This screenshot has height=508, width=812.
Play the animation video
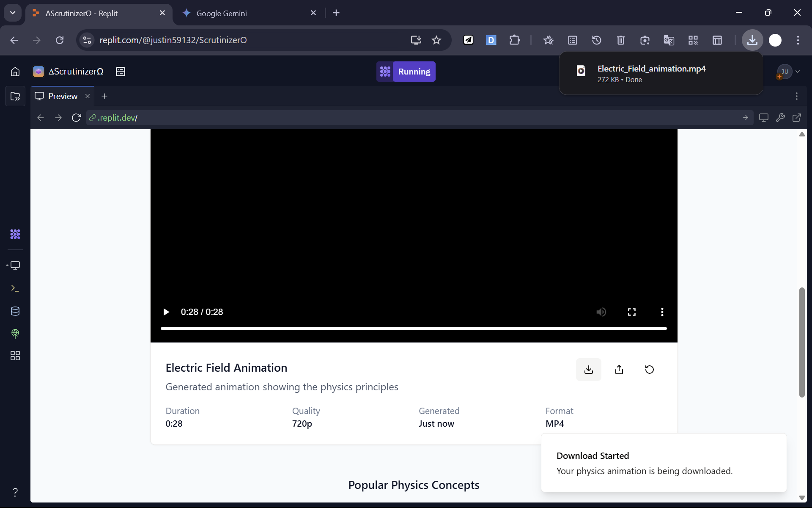pyautogui.click(x=166, y=312)
